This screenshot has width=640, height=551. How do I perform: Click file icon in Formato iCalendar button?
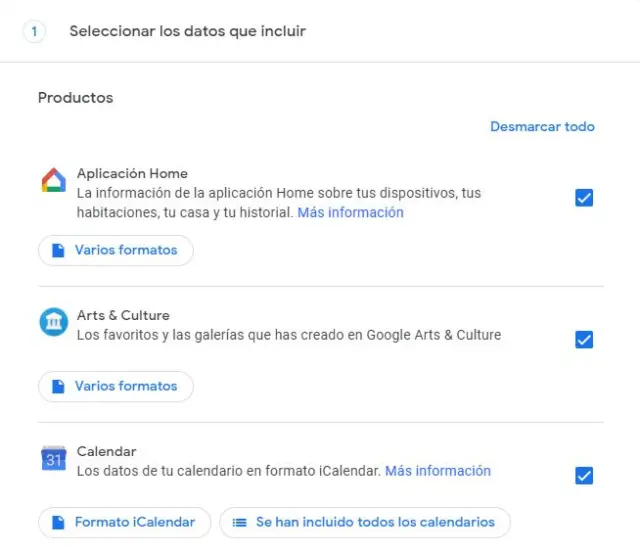(58, 522)
